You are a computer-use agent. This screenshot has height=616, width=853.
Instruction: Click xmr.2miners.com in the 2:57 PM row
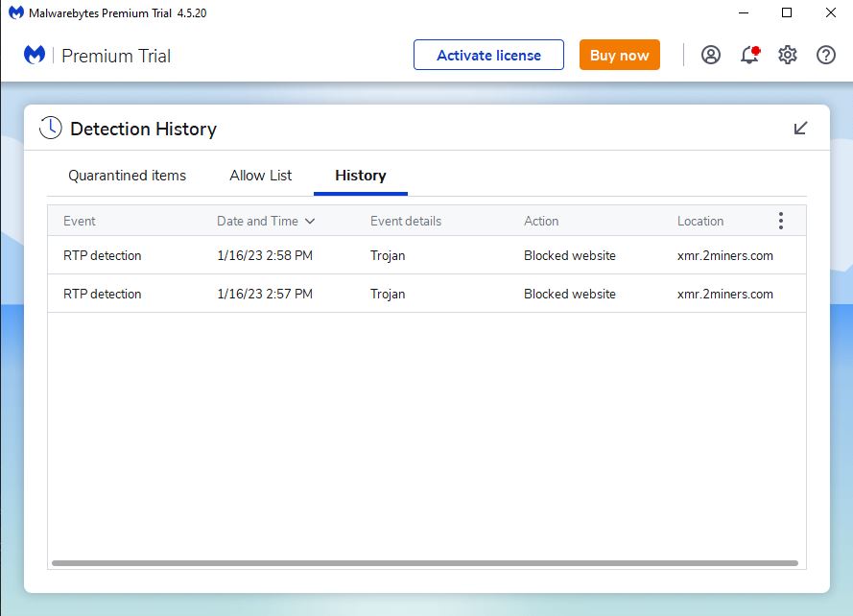(725, 294)
